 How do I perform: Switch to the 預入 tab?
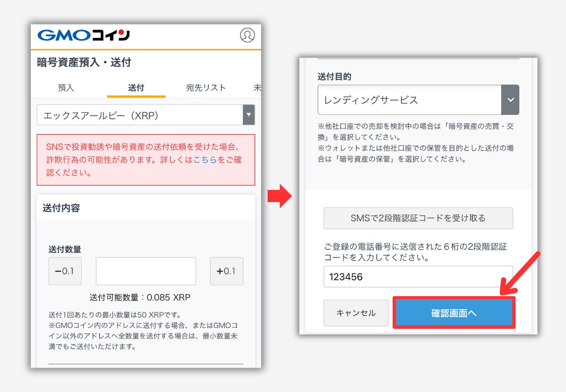pyautogui.click(x=66, y=88)
